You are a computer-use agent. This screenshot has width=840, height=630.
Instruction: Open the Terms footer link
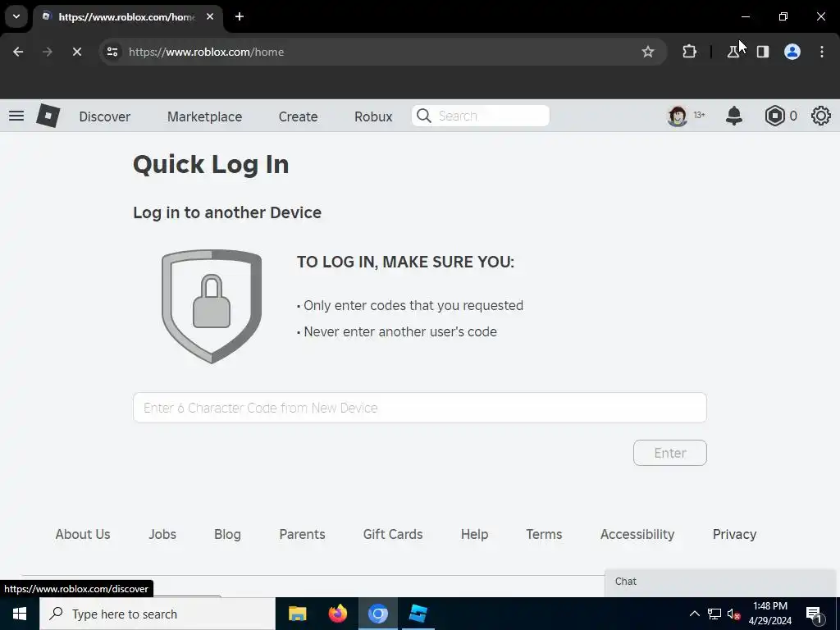pyautogui.click(x=545, y=534)
